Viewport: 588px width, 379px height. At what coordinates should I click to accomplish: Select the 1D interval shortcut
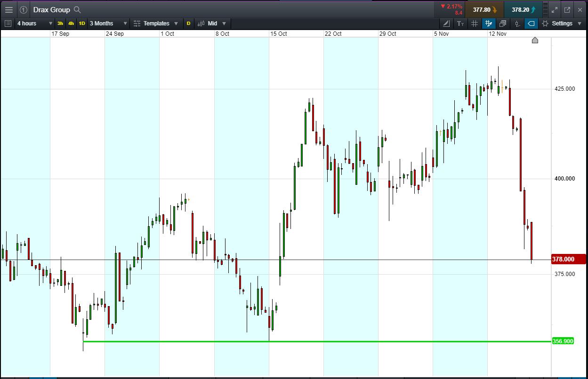coord(82,23)
